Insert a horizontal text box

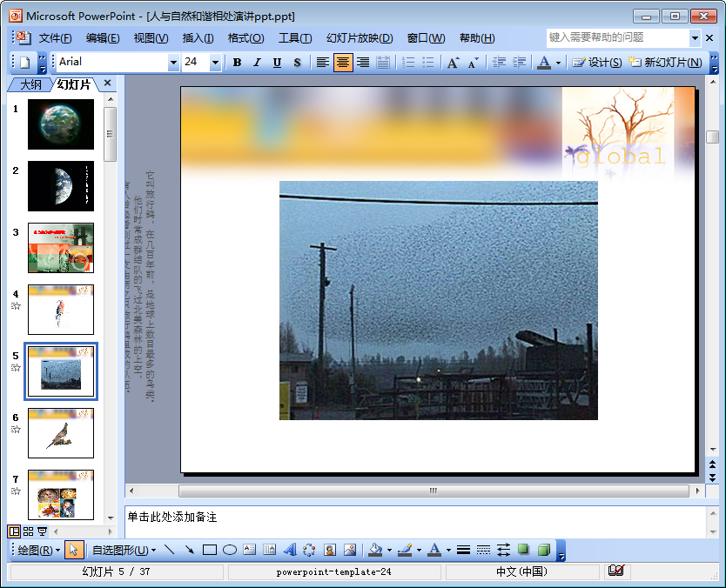[250, 550]
